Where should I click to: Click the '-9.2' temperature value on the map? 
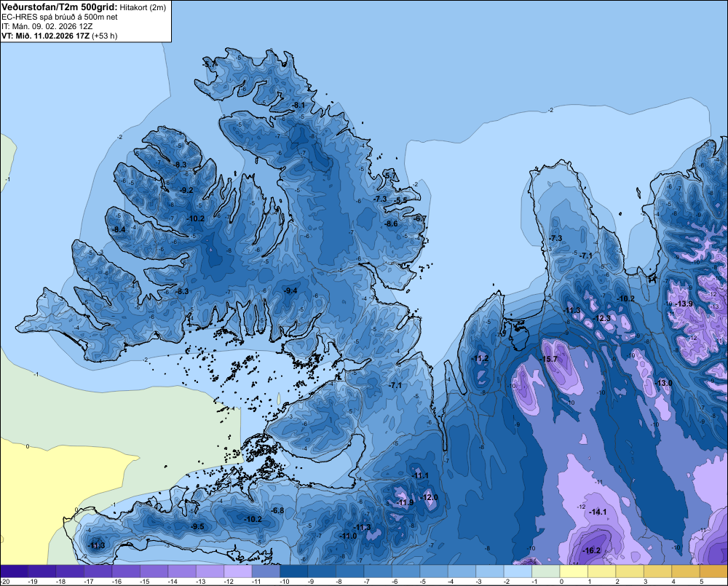click(186, 191)
